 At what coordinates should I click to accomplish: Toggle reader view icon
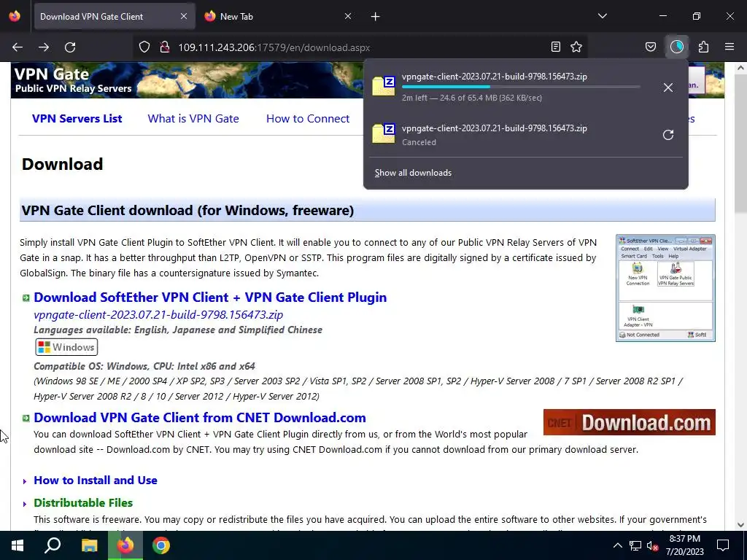[555, 47]
